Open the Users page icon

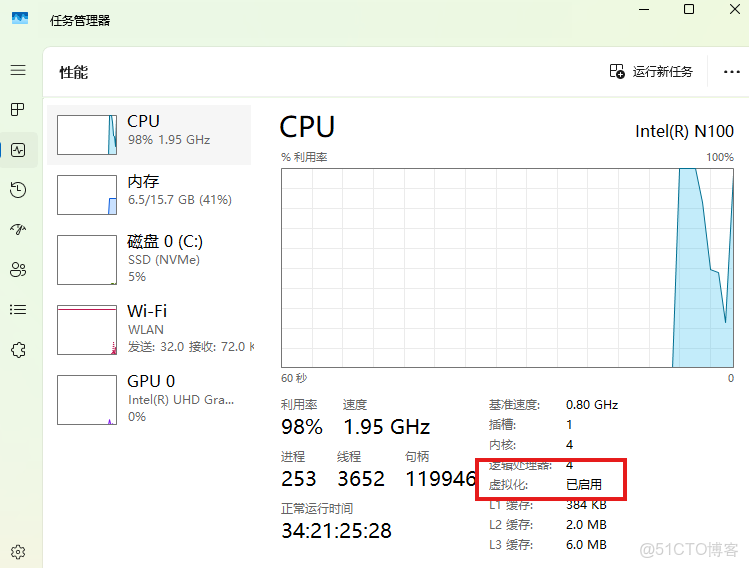17,270
